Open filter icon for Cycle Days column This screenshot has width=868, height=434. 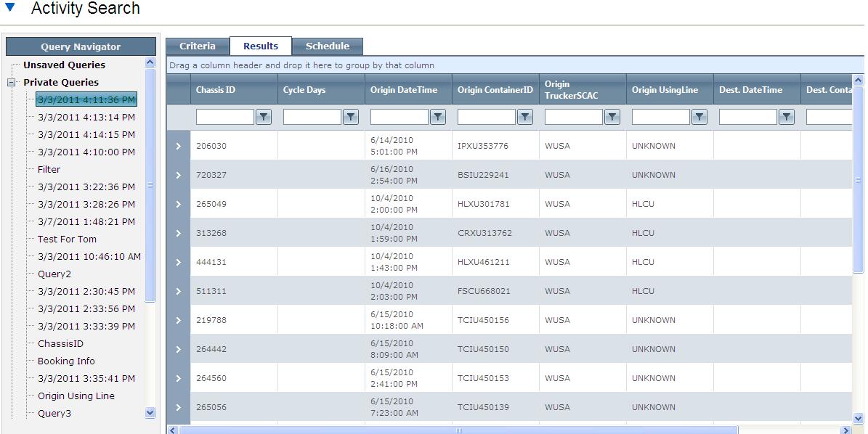pos(351,117)
